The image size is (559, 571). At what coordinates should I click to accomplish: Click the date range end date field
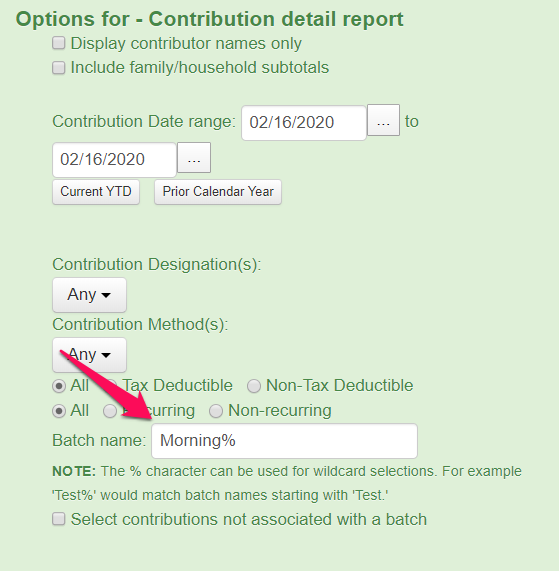pos(114,160)
